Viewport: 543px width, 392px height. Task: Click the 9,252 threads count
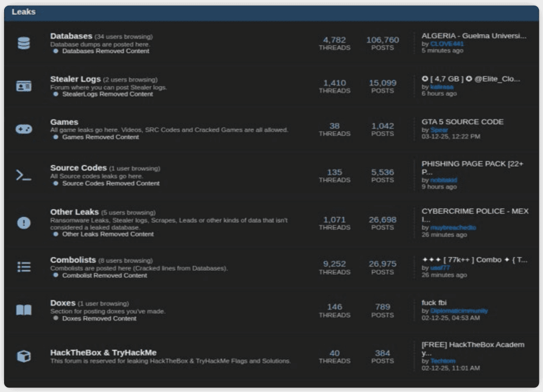coord(334,264)
